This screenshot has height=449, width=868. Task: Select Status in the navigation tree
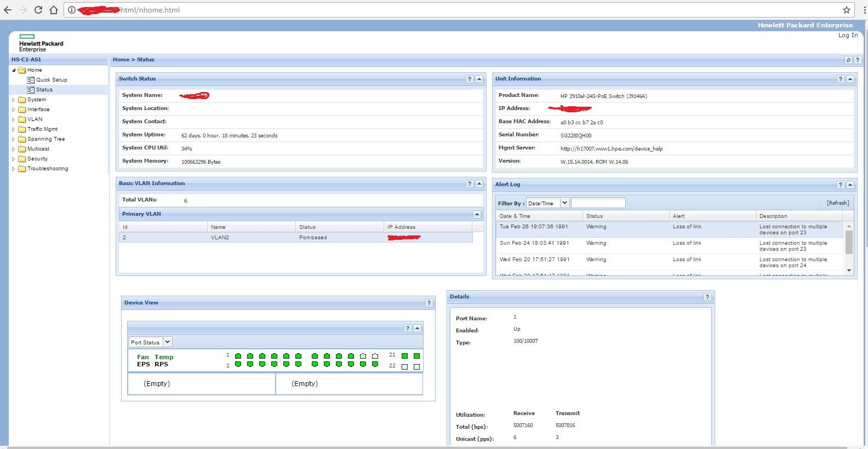coord(44,90)
